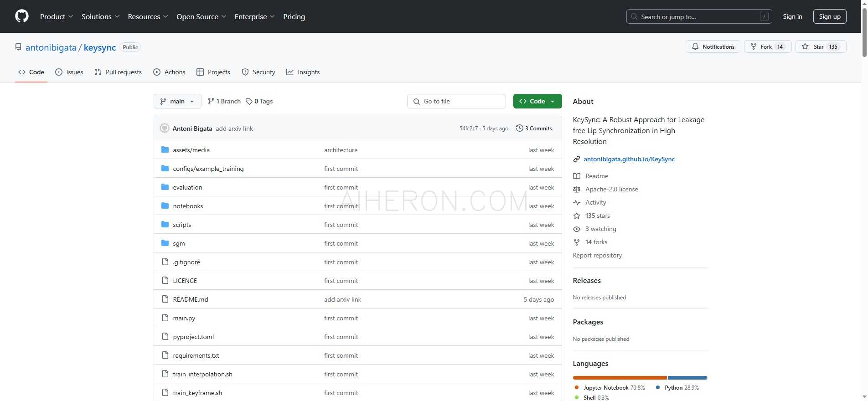Click the 0 Tags link
Image resolution: width=868 pixels, height=401 pixels.
pos(259,101)
